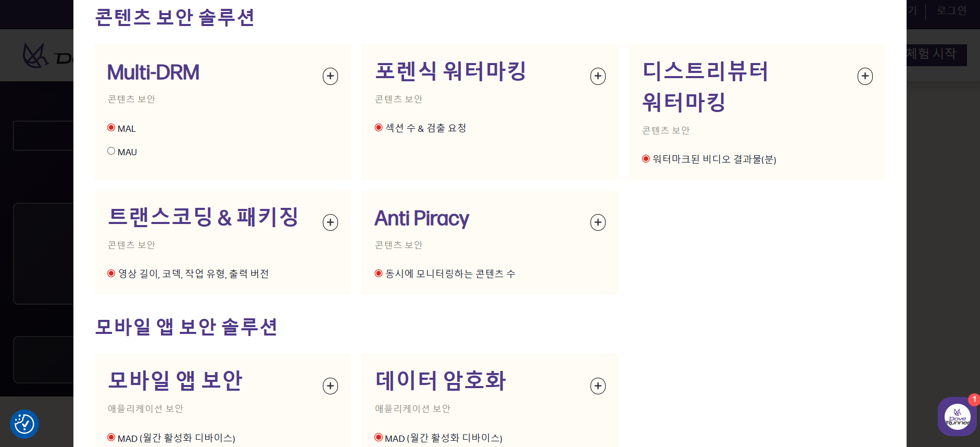Expand the Multi-DRM card plus icon
The height and width of the screenshot is (447, 980).
click(x=330, y=76)
